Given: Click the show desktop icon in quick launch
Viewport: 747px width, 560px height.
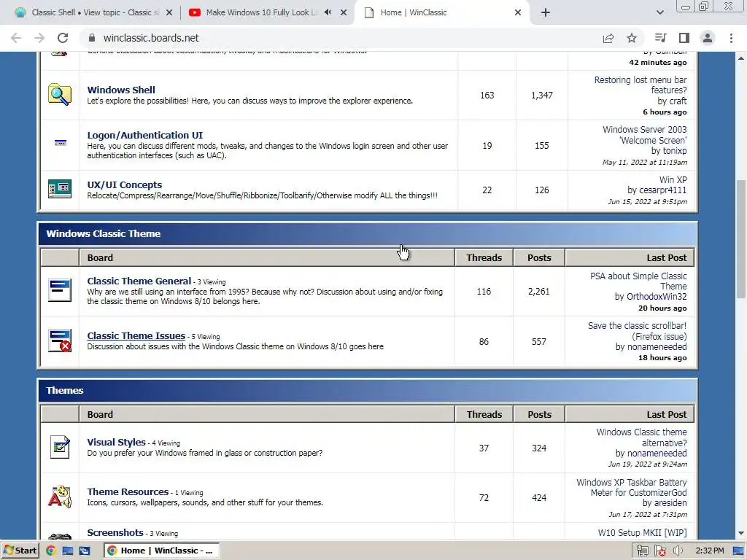Looking at the screenshot, I should [x=68, y=551].
